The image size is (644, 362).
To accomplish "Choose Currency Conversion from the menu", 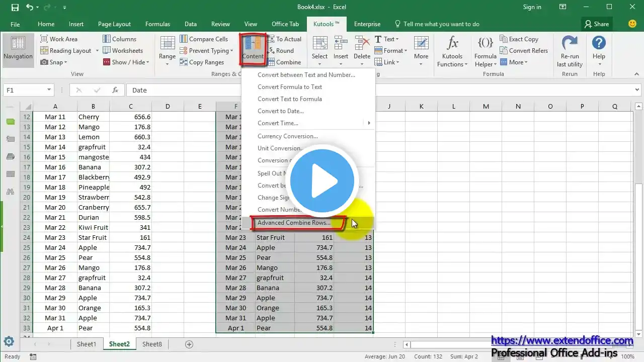I will (x=288, y=136).
